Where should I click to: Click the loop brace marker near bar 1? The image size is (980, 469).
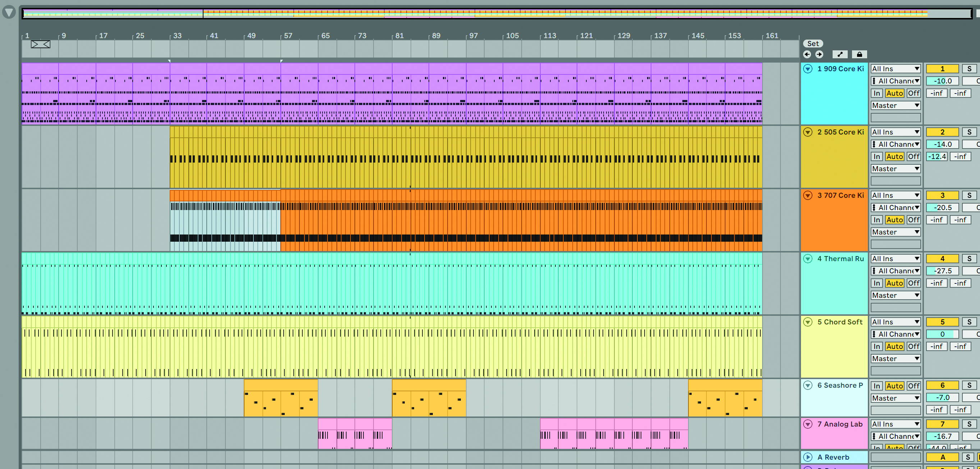click(40, 44)
